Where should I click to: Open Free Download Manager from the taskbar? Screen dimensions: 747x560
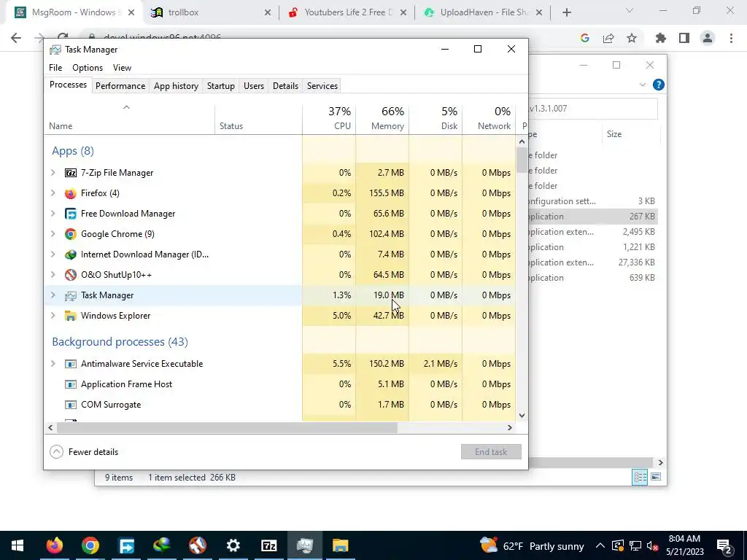pos(126,545)
